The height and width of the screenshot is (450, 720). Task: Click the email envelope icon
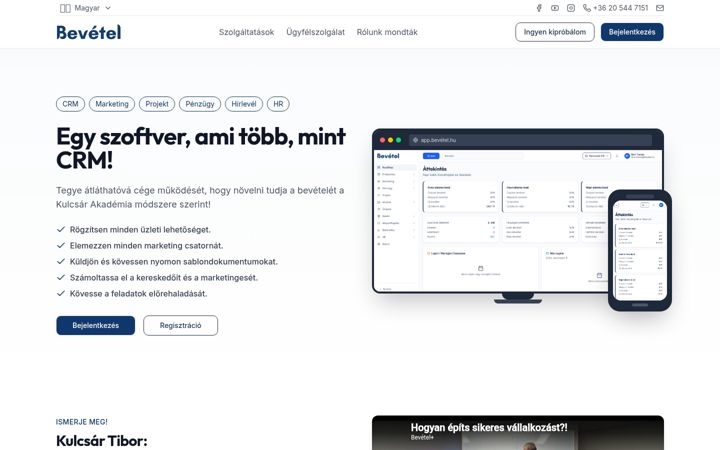660,8
